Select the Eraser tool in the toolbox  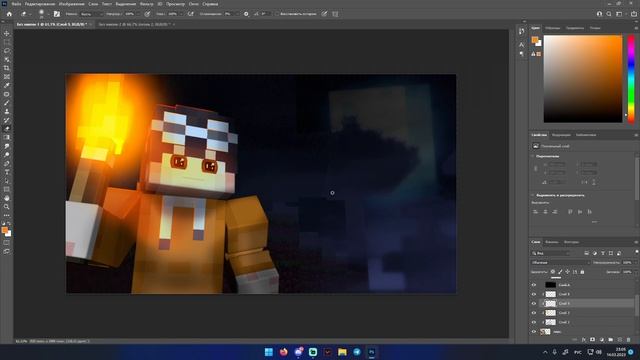(x=7, y=129)
